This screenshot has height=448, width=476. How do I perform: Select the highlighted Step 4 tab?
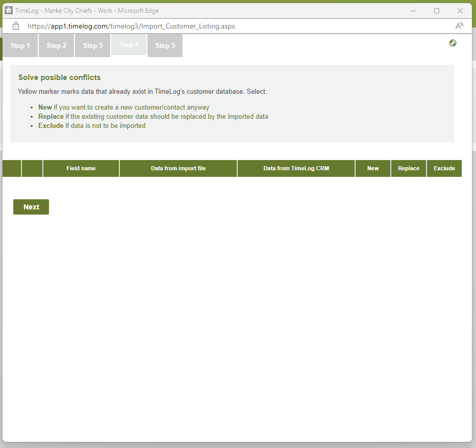[129, 45]
